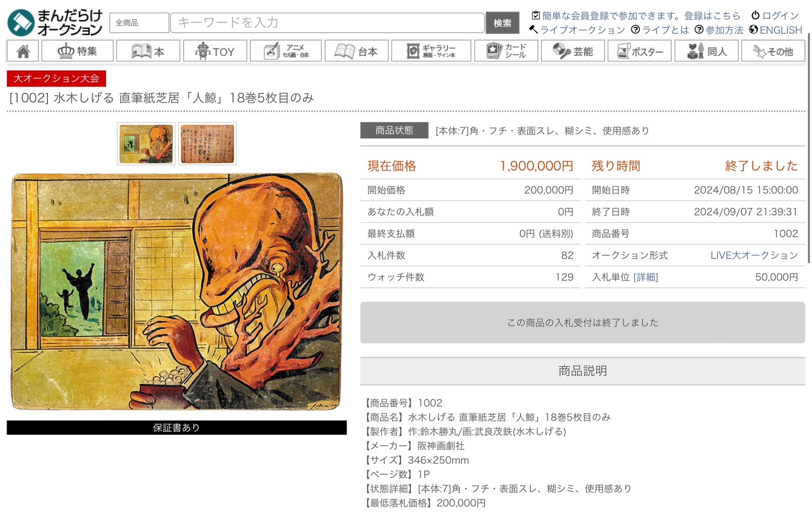Screen dimensions: 812x514
Task: Open the TOY category
Action: pos(215,52)
